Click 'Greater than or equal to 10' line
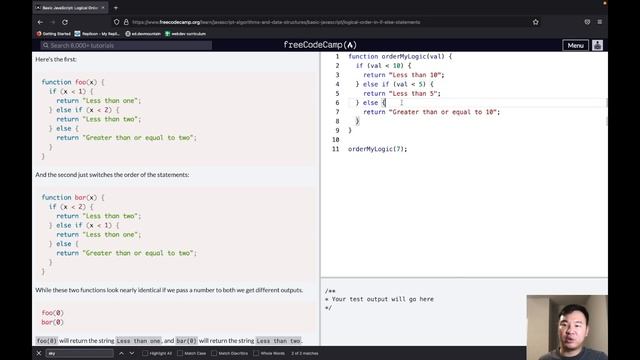The image size is (640, 360). [x=431, y=112]
